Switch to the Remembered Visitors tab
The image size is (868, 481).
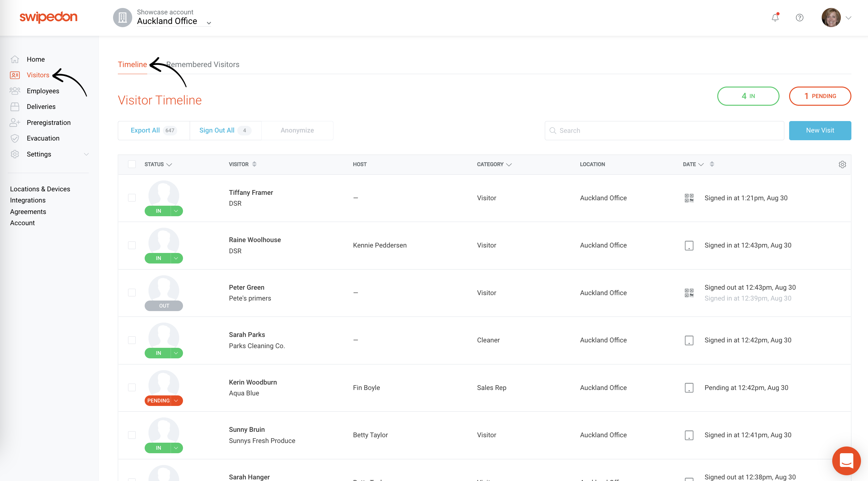click(x=203, y=65)
